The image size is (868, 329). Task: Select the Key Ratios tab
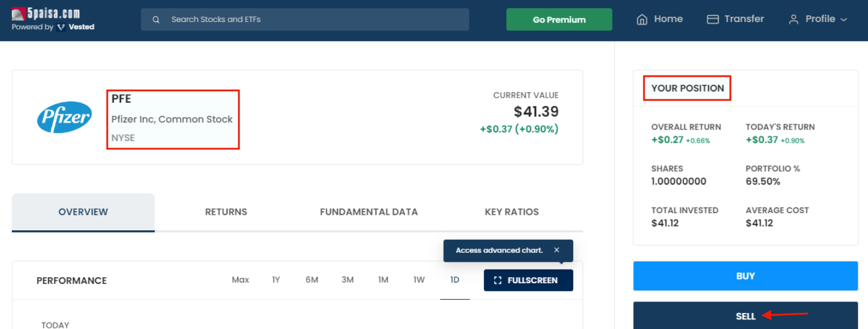512,212
